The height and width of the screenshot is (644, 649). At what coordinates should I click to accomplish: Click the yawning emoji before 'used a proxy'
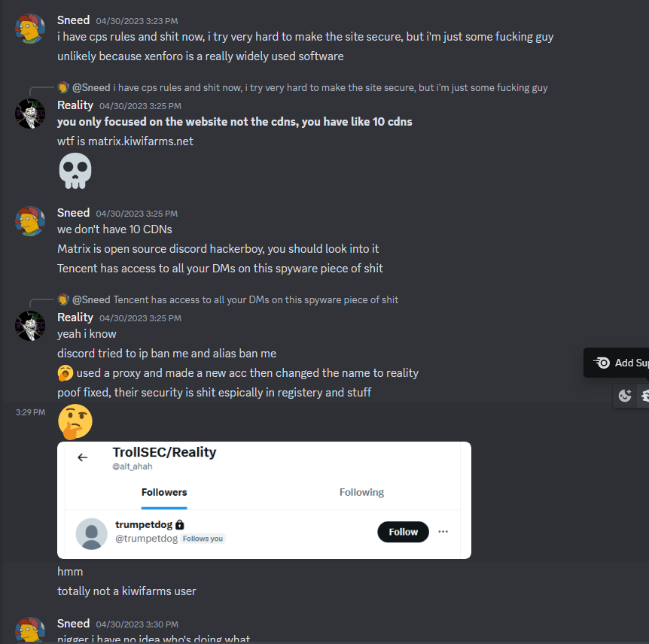pyautogui.click(x=65, y=373)
